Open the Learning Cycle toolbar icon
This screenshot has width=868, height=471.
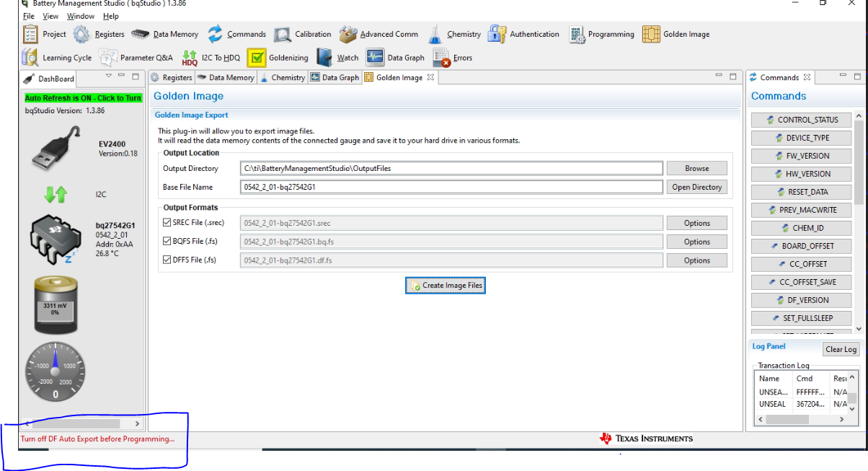tap(30, 58)
